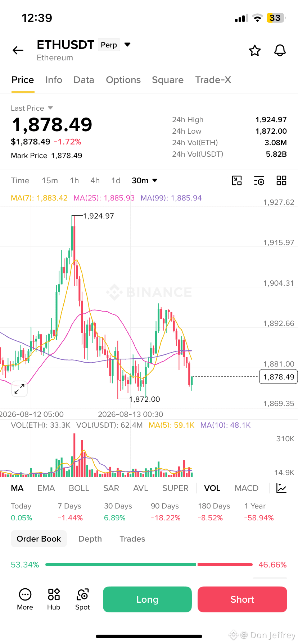Tap the red Short button
Image resolution: width=298 pixels, height=644 pixels.
[x=242, y=599]
